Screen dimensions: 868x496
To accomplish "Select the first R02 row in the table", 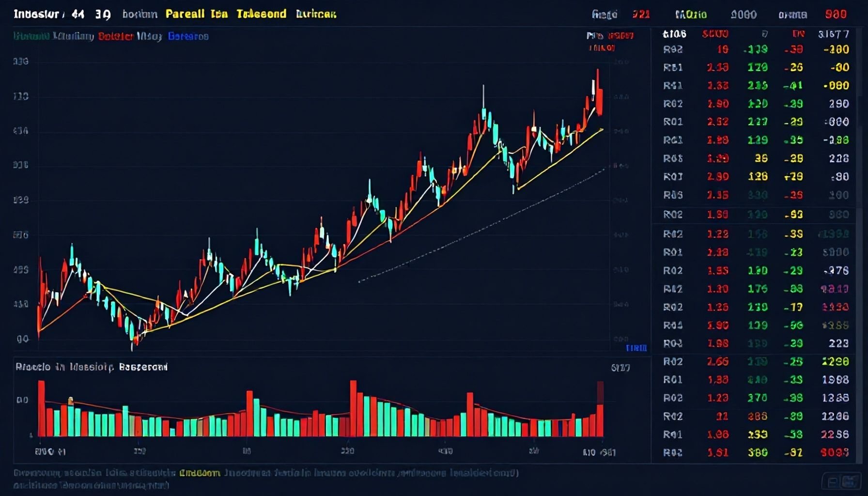I will click(x=673, y=49).
